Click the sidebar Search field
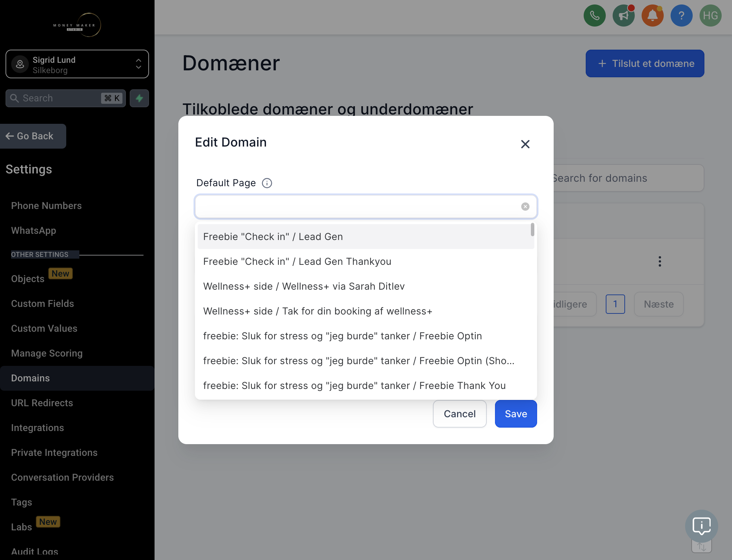The height and width of the screenshot is (560, 732). click(66, 98)
